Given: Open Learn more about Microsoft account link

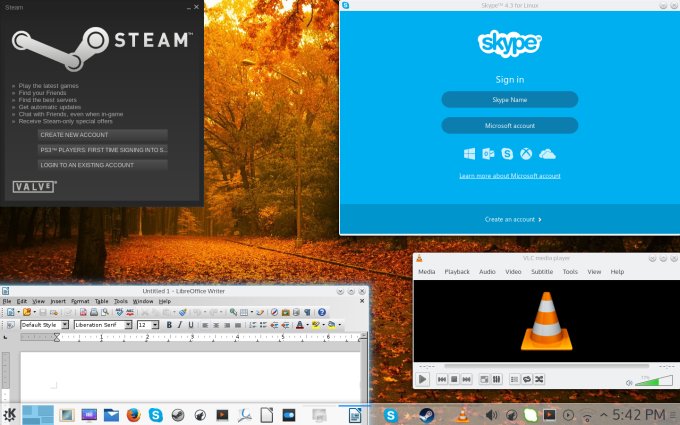Looking at the screenshot, I should [x=509, y=175].
